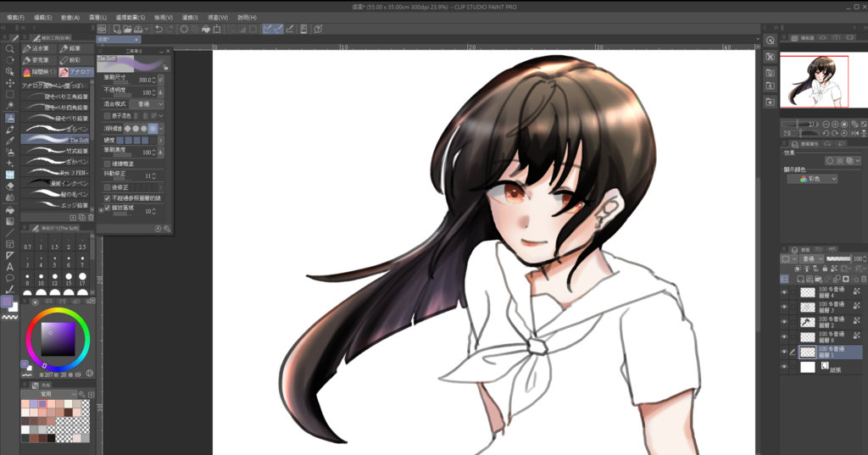
Task: Select layer 圖層 2 thumbnail
Action: 808,322
